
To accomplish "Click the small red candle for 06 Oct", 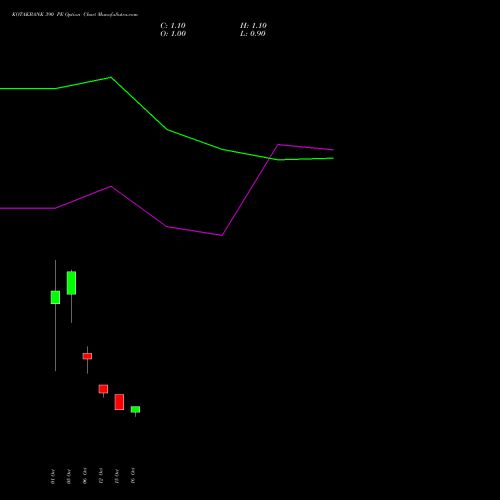I will [87, 356].
